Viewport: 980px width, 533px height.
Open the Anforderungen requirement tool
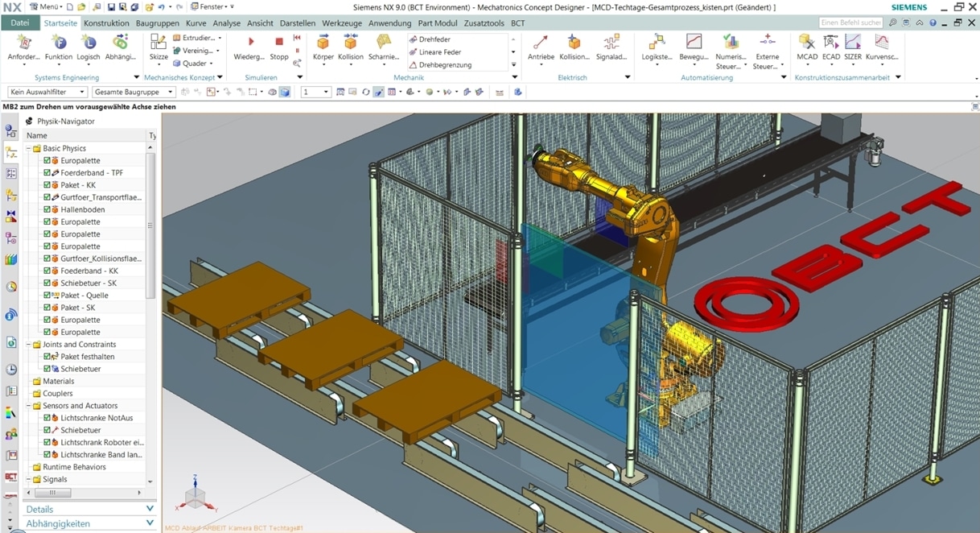23,48
